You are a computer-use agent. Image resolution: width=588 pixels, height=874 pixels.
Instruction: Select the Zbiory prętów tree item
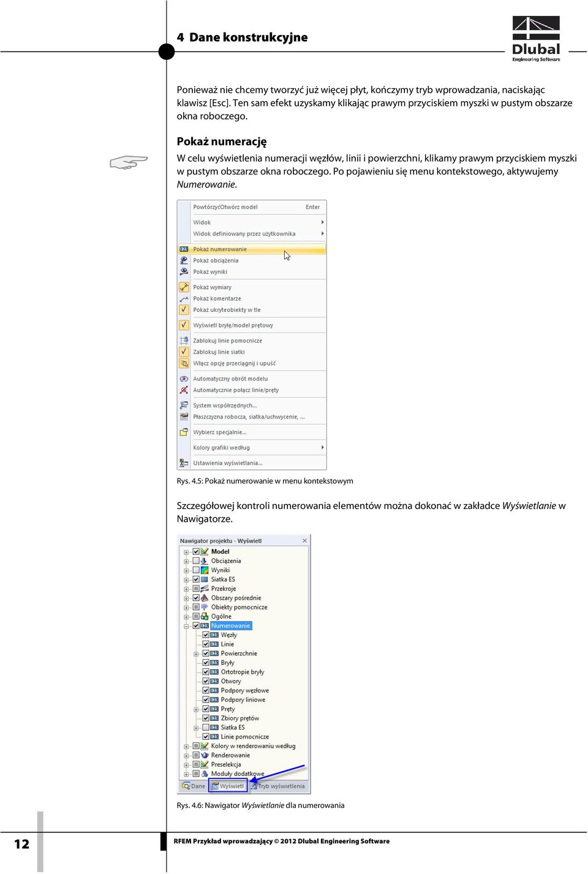240,718
